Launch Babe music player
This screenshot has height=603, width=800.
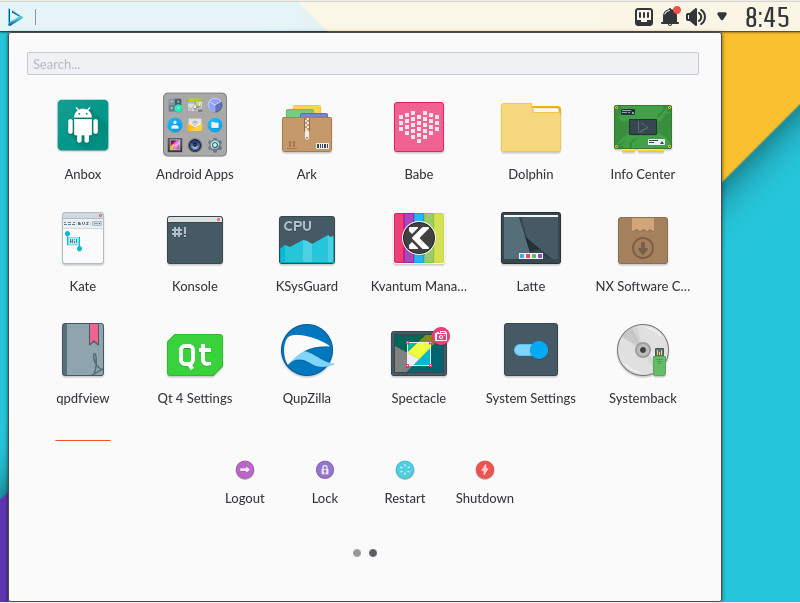[x=419, y=126]
